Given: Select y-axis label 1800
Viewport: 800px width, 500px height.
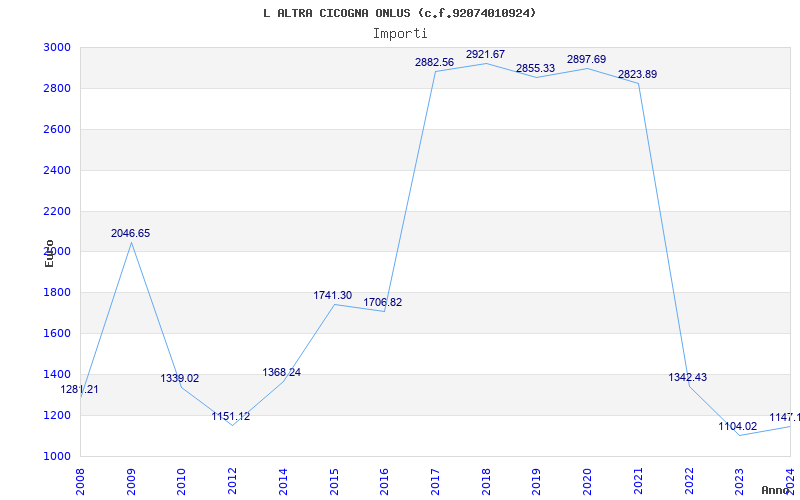Looking at the screenshot, I should (x=57, y=292).
